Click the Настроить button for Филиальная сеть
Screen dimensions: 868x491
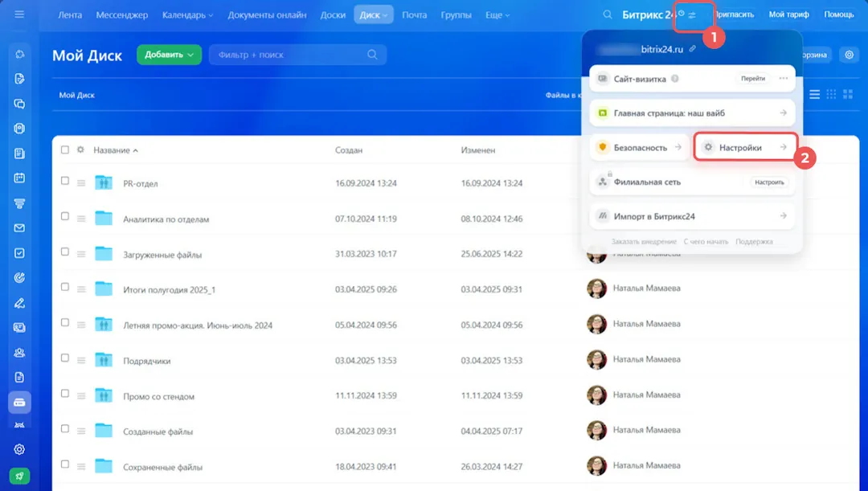coord(768,182)
